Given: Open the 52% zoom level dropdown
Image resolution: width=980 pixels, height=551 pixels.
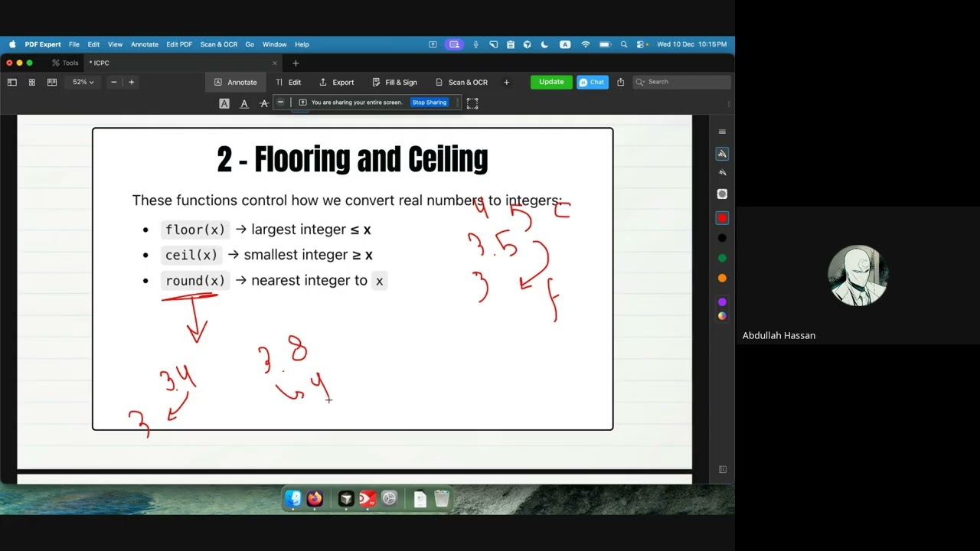Looking at the screenshot, I should 83,82.
